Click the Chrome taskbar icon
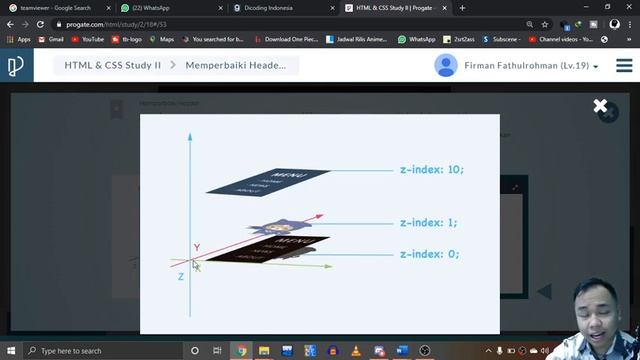 (x=241, y=351)
